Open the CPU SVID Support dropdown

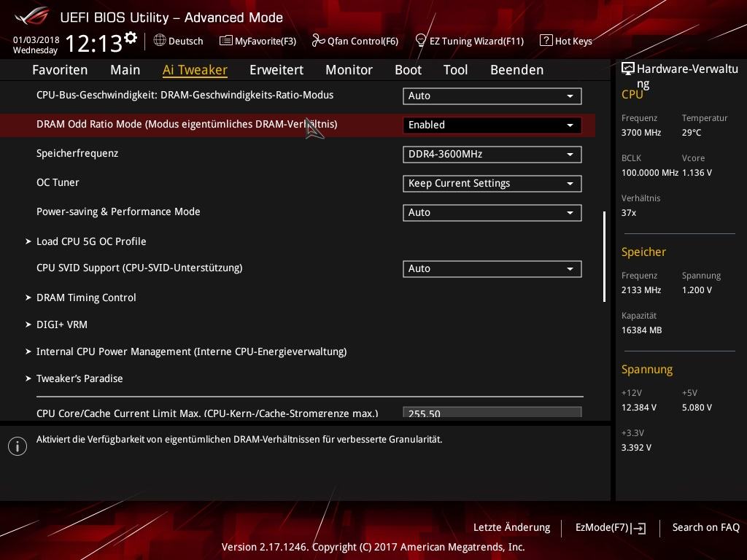(492, 268)
